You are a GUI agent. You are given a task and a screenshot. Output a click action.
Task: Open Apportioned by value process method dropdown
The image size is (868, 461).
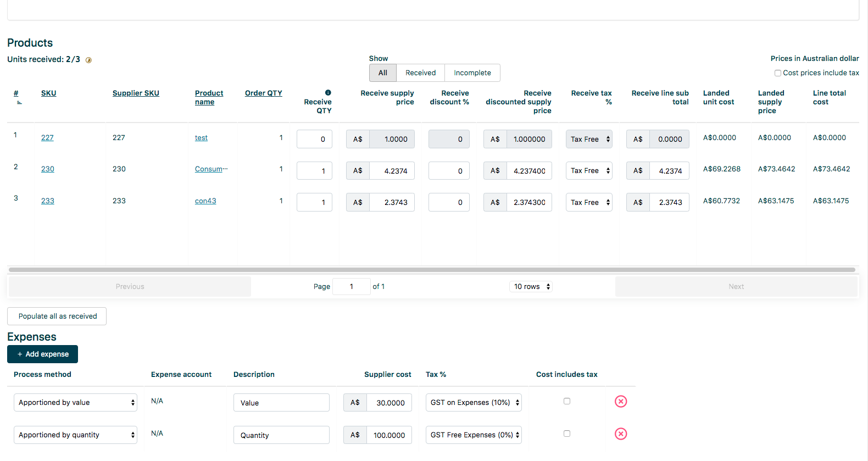(x=75, y=402)
